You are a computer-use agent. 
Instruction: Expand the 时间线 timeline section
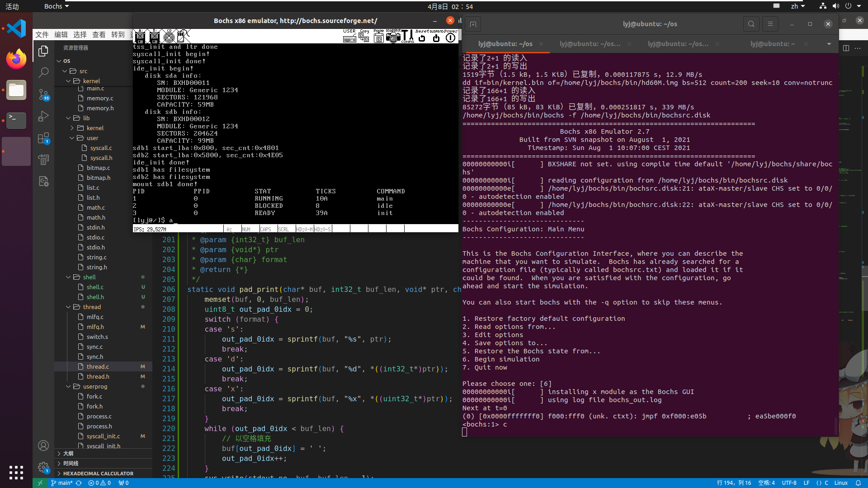click(103, 463)
